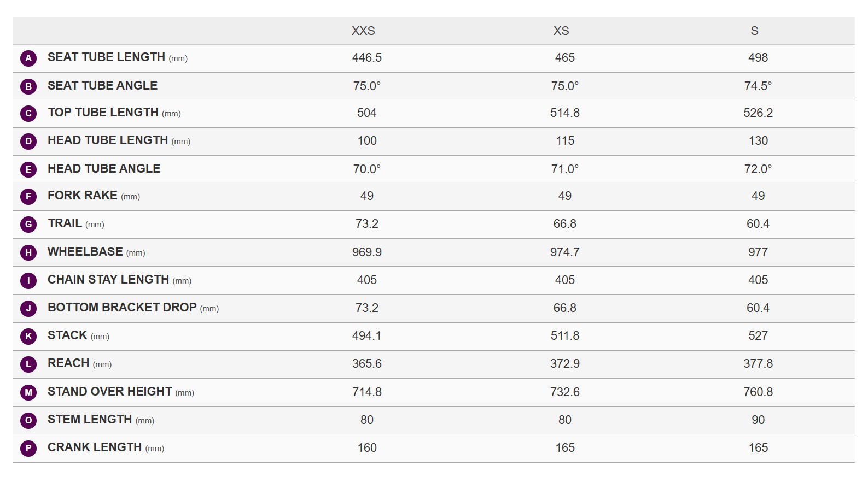868x477 pixels.
Task: Click the H badge for Wheelbase
Action: click(x=28, y=252)
